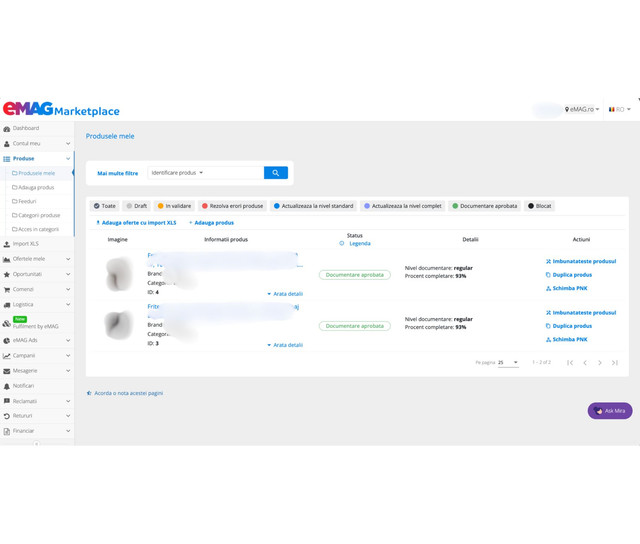Click Mai multe filtre link
Viewport: 640px width, 544px height.
pyautogui.click(x=118, y=173)
